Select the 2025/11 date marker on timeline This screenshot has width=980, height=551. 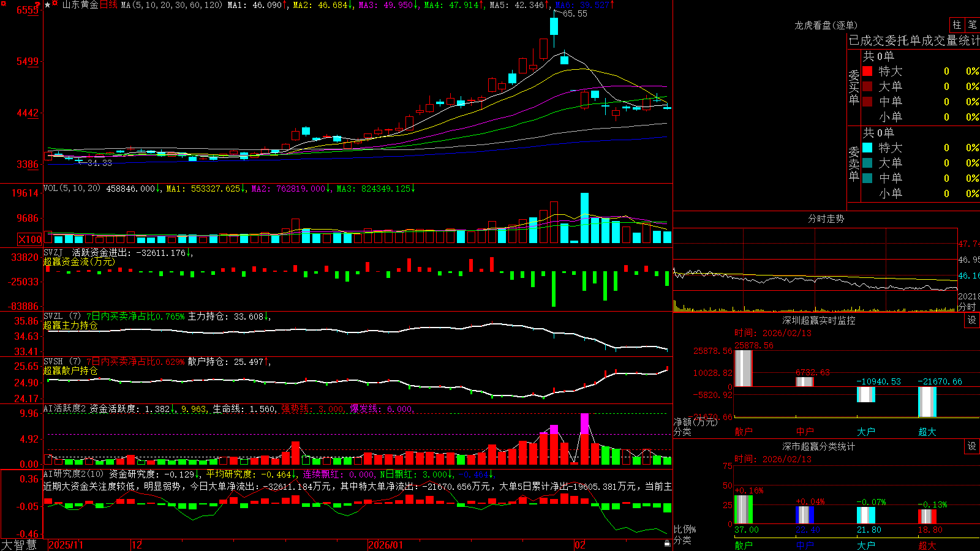[66, 545]
